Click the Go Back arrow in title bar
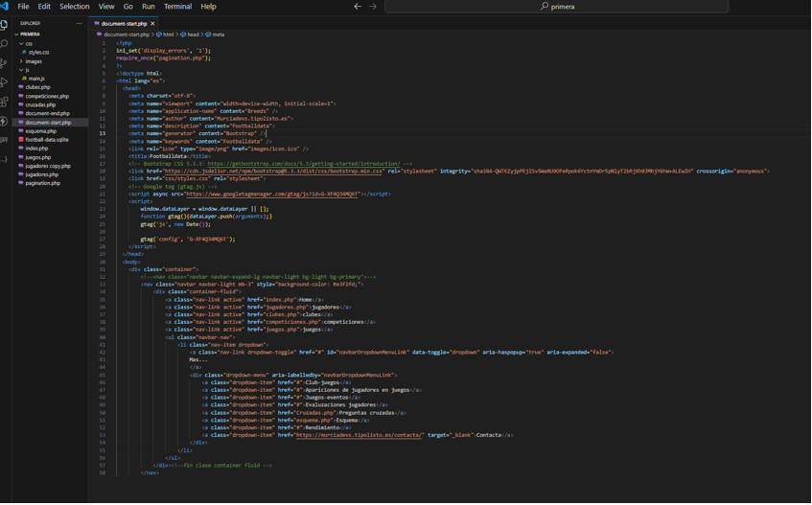 [x=358, y=7]
